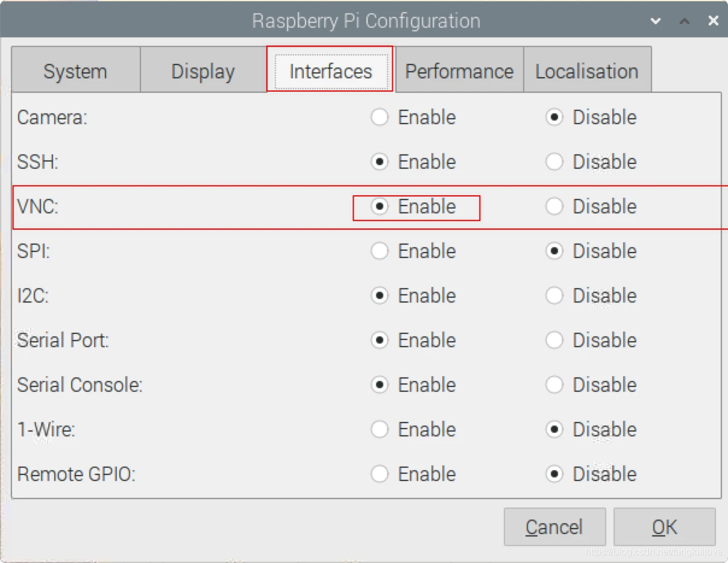Enable the SPI interface
Viewport: 728px width, 563px height.
coord(413,251)
